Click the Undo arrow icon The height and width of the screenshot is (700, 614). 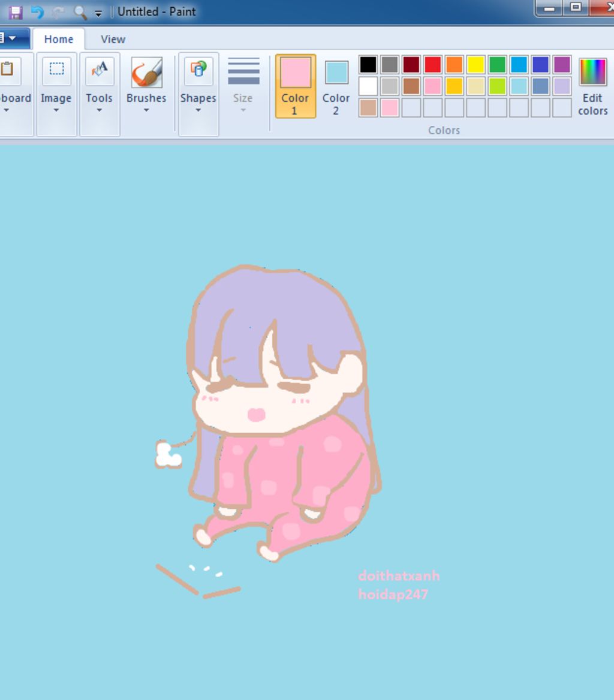pos(38,12)
